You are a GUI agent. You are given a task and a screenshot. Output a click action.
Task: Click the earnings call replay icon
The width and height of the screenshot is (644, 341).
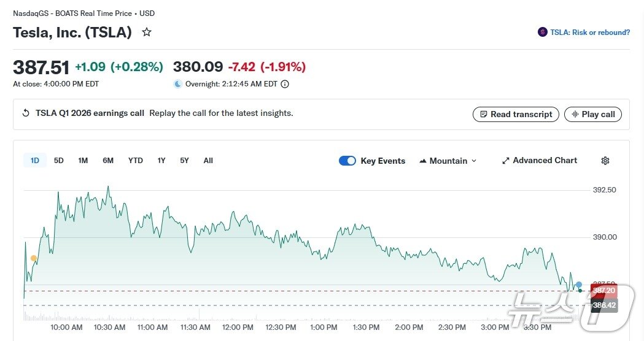click(x=26, y=113)
